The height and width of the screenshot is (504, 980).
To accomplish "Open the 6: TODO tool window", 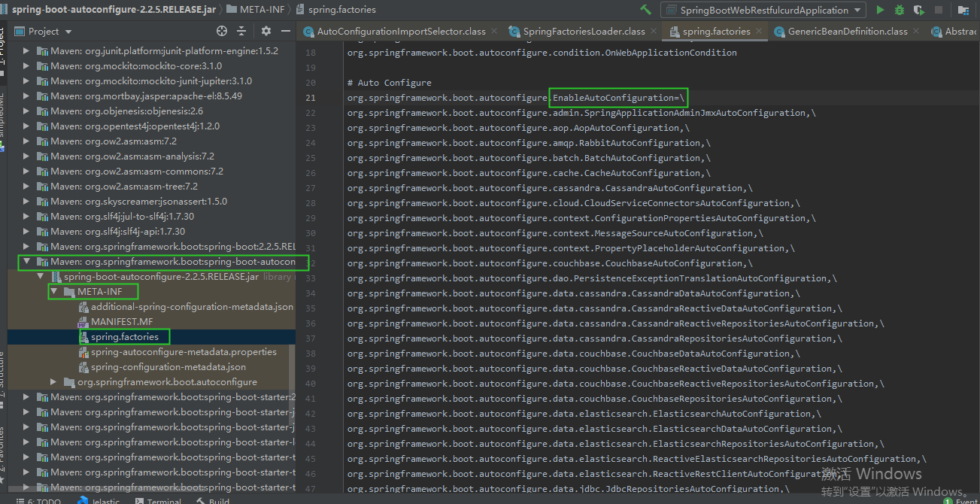I will [x=38, y=500].
